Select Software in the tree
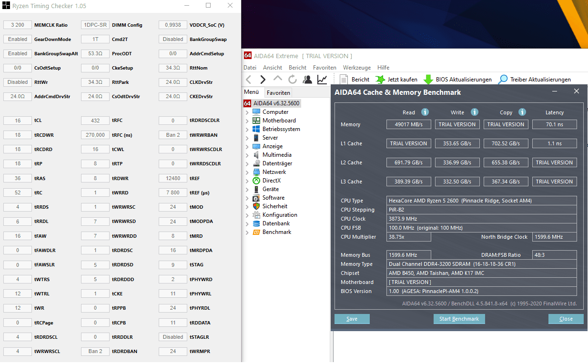 pyautogui.click(x=274, y=198)
